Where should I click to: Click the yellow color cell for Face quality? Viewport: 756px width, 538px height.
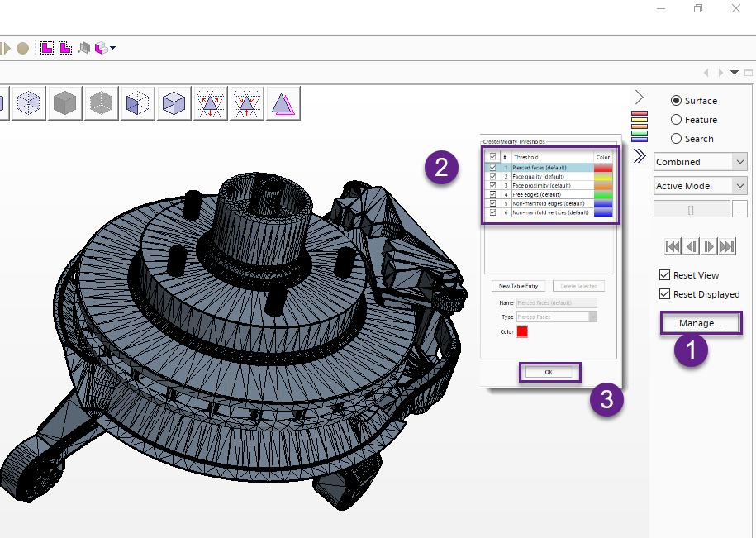coord(603,177)
